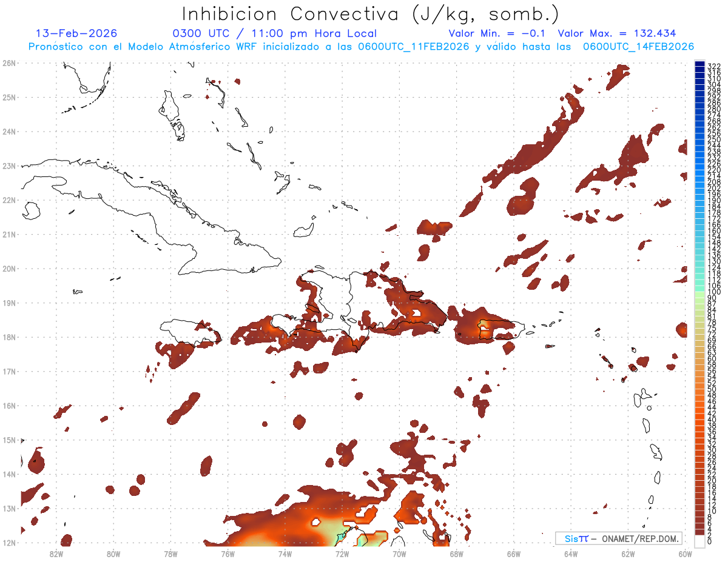Image resolution: width=728 pixels, height=562 pixels.
Task: Click the latitude label "17N"
Action: tap(9, 371)
